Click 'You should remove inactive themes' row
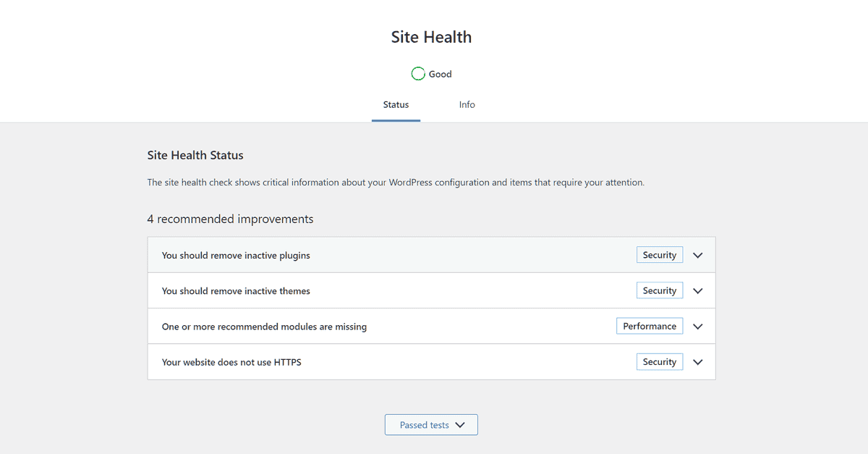The width and height of the screenshot is (868, 454). click(x=431, y=290)
